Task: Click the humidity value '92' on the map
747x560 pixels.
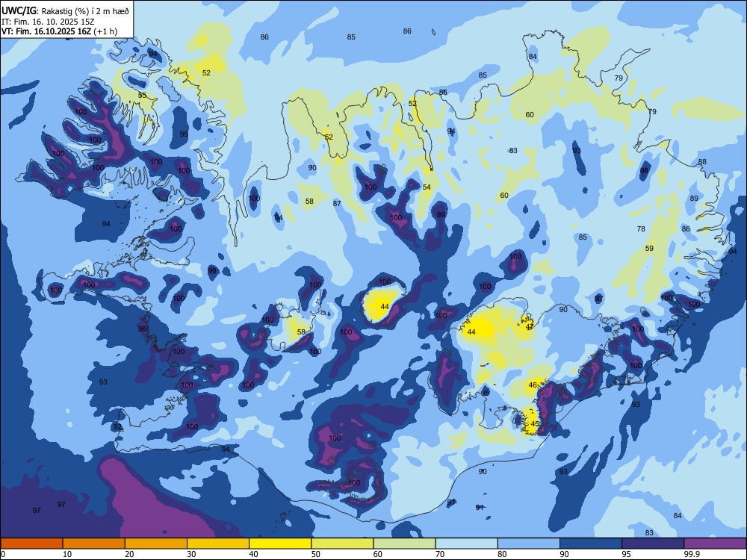Action: pos(117,427)
